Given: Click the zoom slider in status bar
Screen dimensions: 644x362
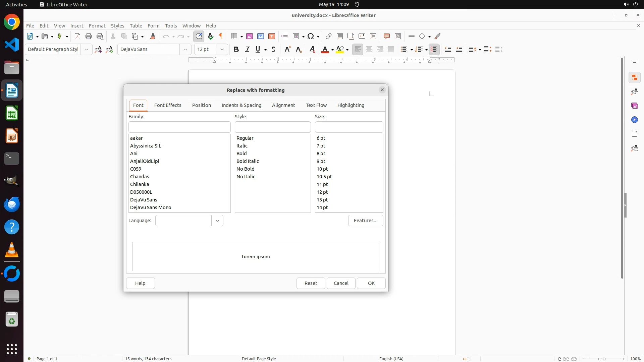Looking at the screenshot, I should [604, 359].
